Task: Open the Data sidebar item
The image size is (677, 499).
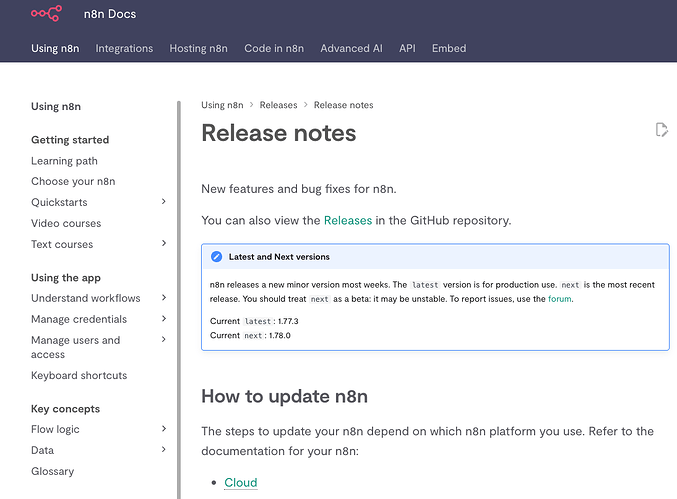Action: coord(42,450)
